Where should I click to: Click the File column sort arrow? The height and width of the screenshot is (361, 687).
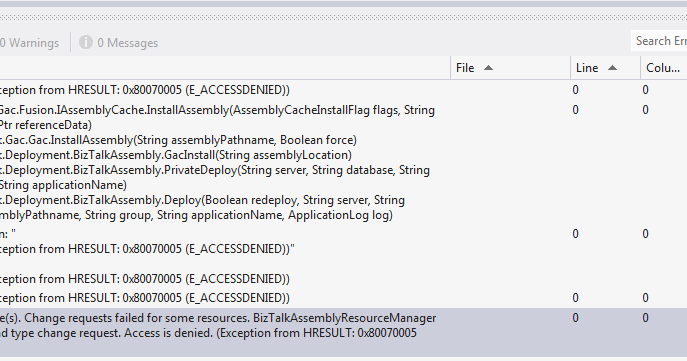coord(489,68)
